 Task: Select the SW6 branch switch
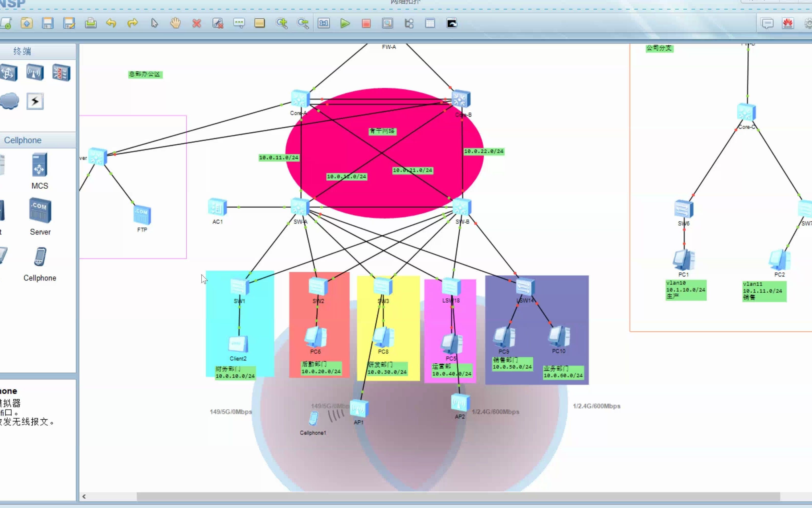tap(684, 209)
